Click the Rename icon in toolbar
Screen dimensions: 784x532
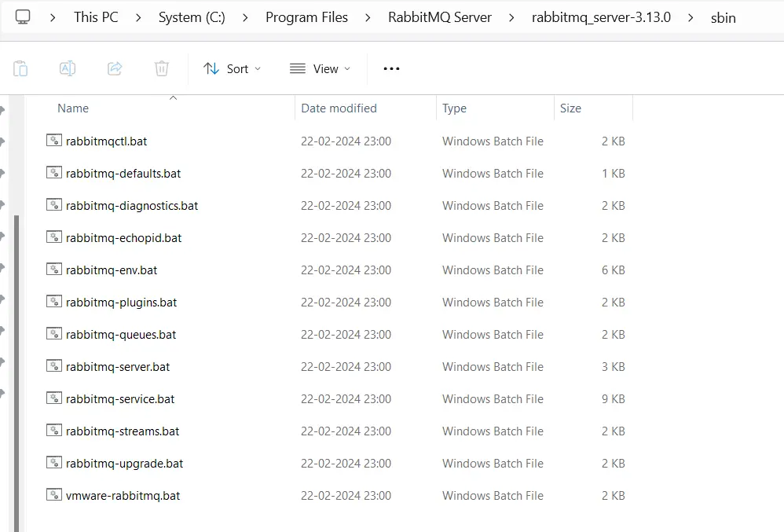click(68, 68)
